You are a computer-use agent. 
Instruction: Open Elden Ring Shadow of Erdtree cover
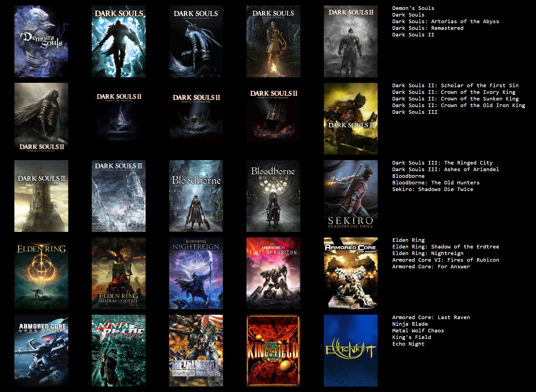[119, 273]
